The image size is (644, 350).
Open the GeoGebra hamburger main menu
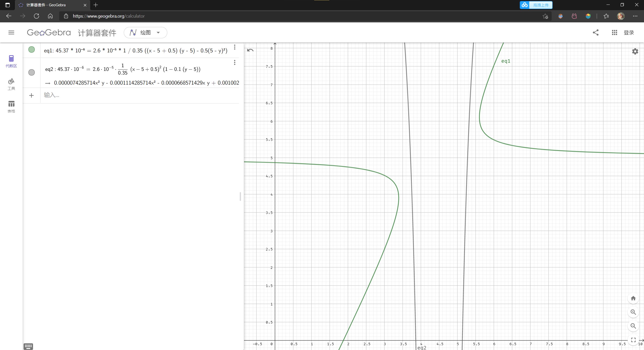11,32
